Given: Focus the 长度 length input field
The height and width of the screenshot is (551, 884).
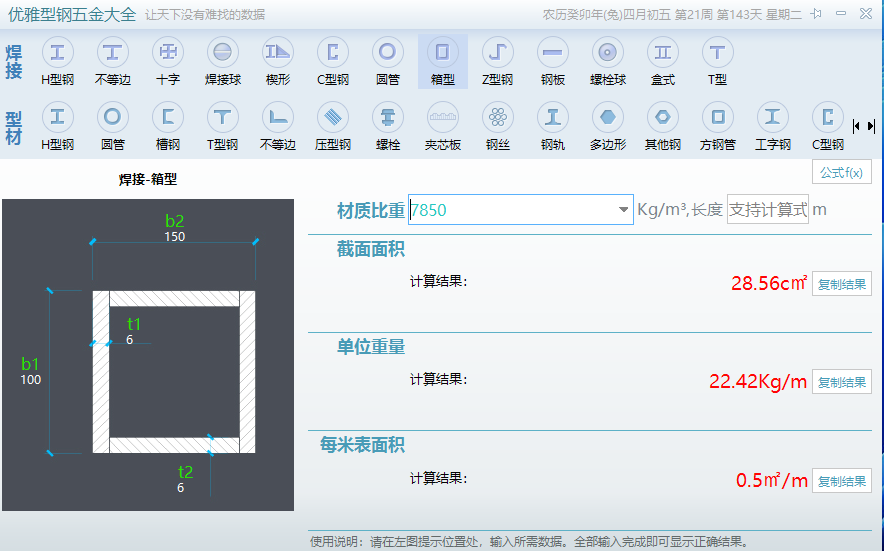Looking at the screenshot, I should (x=768, y=209).
